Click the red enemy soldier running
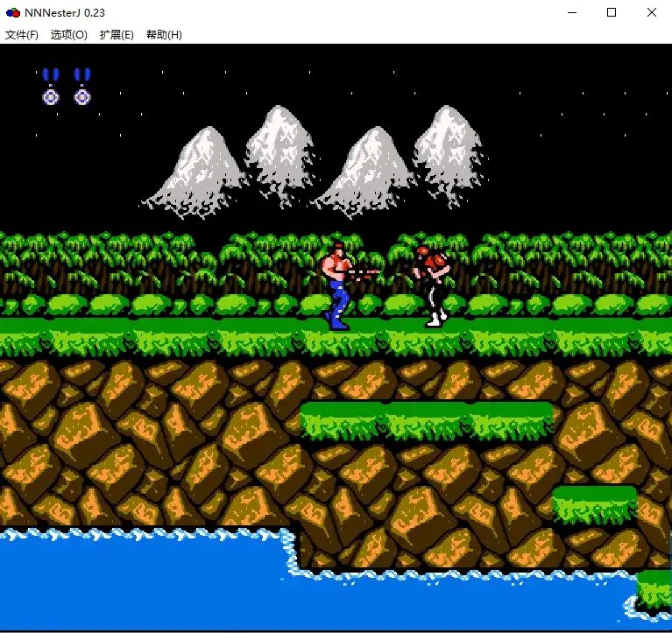672x633 pixels. point(433,286)
